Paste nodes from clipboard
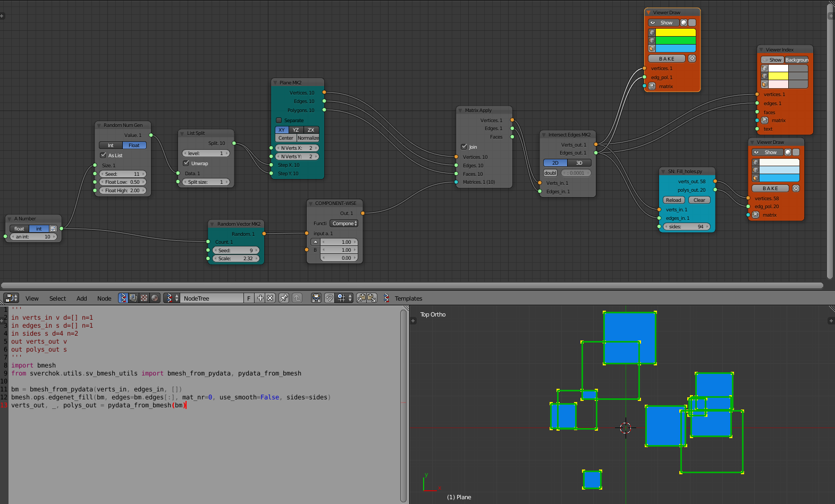This screenshot has width=835, height=504. click(x=372, y=298)
